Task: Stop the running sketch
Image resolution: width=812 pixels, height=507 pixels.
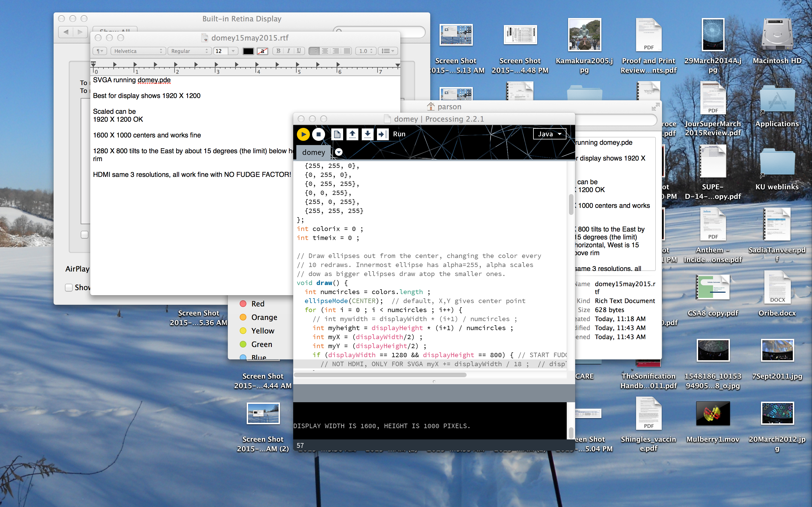Action: pos(318,134)
